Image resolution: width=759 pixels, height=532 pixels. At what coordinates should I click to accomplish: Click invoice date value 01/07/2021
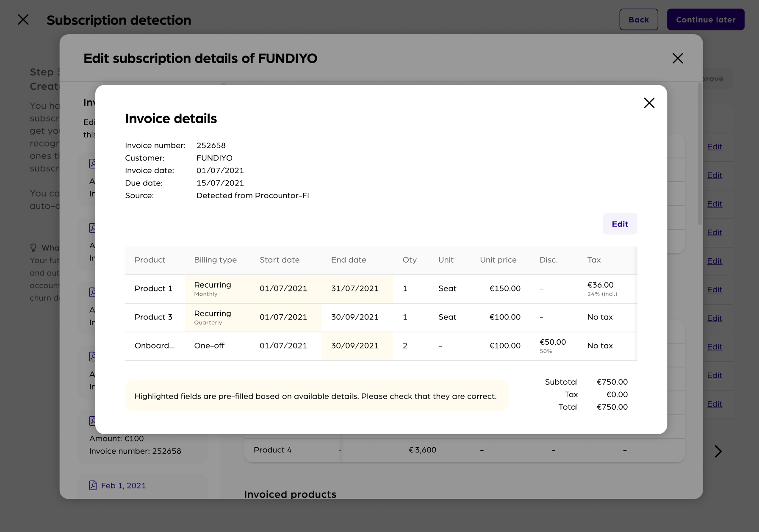click(220, 171)
